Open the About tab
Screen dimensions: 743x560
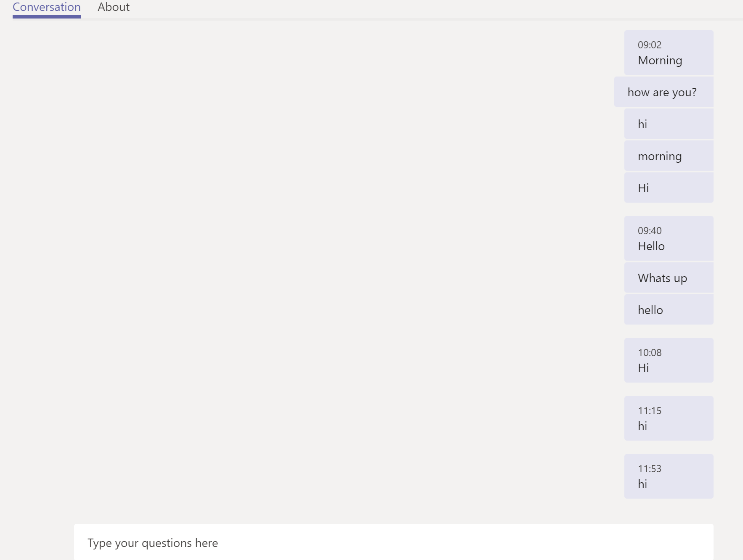[x=114, y=8]
